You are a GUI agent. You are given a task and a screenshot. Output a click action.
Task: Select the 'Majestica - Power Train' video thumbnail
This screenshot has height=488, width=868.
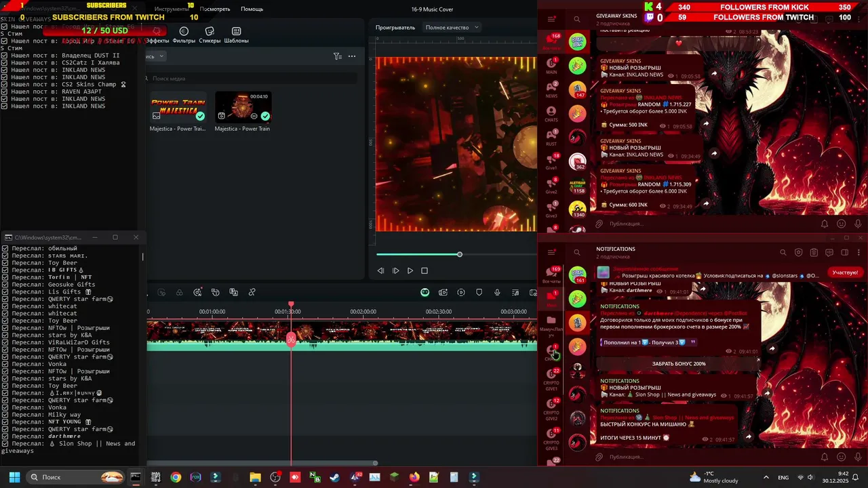click(242, 106)
